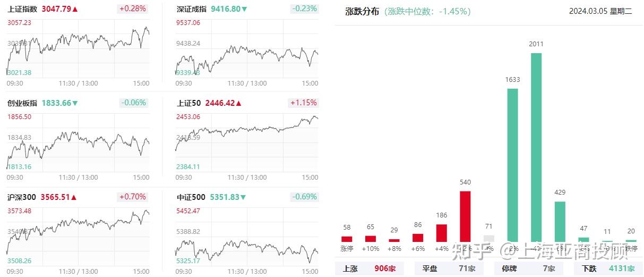Click the +0.28% change badge
The height and width of the screenshot is (277, 644).
coord(132,9)
